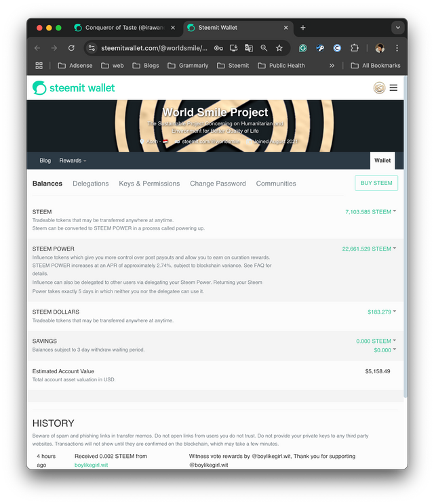Reload the current page
Image resolution: width=434 pixels, height=504 pixels.
click(x=71, y=48)
